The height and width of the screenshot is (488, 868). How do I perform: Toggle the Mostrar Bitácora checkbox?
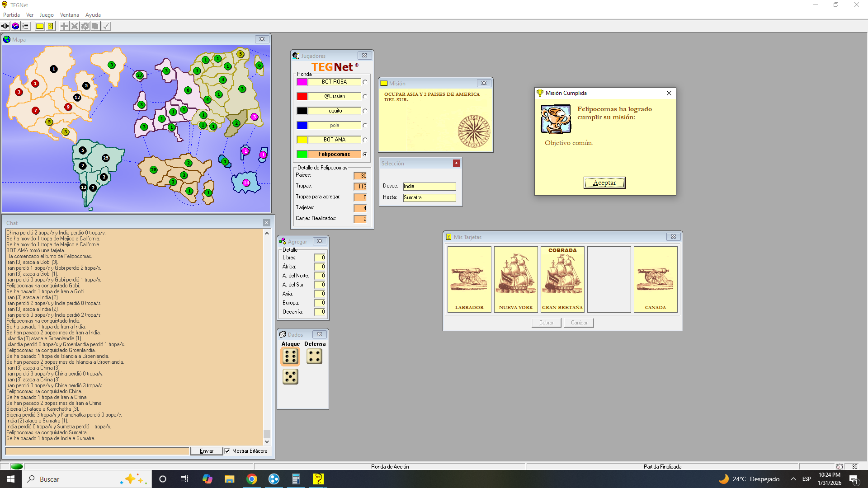click(x=227, y=451)
